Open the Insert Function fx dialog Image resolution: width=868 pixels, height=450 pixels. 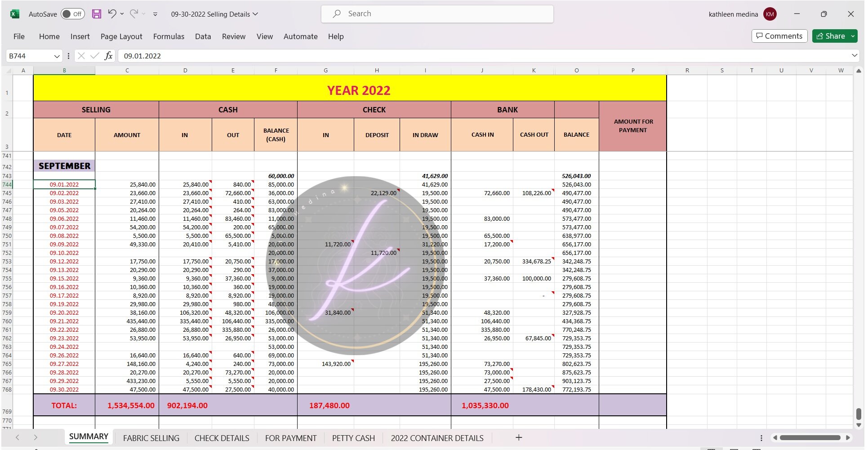point(108,56)
